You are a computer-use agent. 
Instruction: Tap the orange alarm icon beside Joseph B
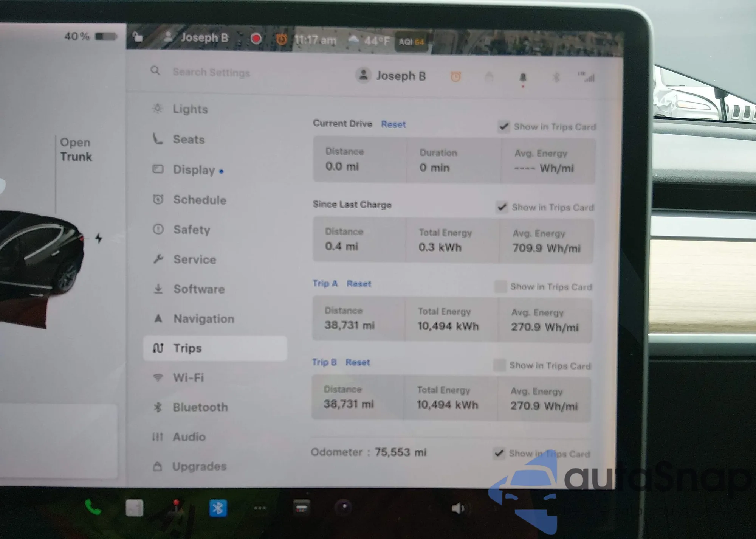(x=456, y=77)
